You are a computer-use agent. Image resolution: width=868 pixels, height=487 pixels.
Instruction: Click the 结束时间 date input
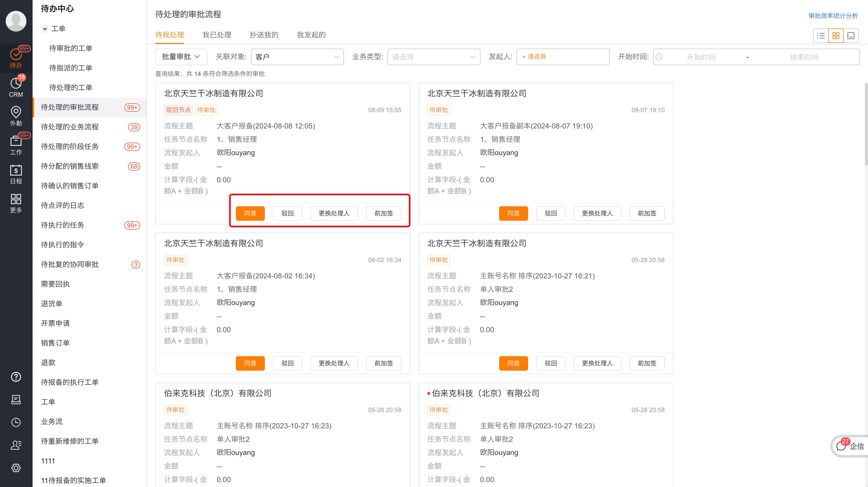[804, 57]
